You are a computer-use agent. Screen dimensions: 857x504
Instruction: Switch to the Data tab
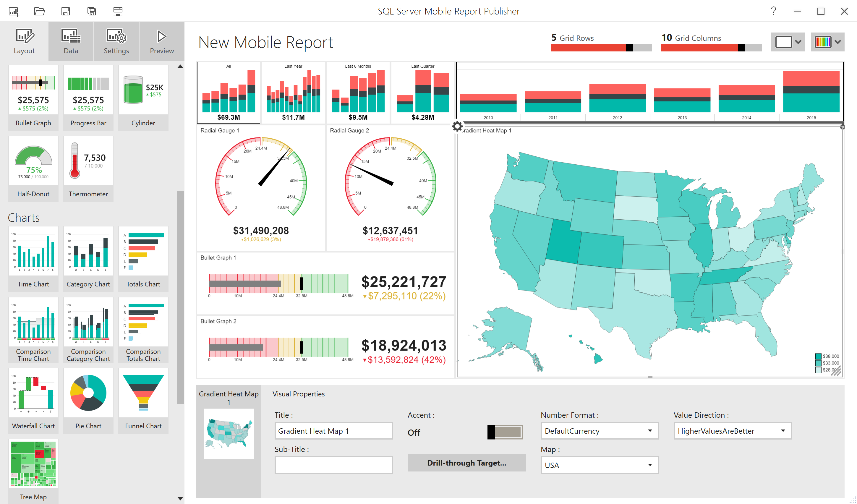click(x=71, y=41)
